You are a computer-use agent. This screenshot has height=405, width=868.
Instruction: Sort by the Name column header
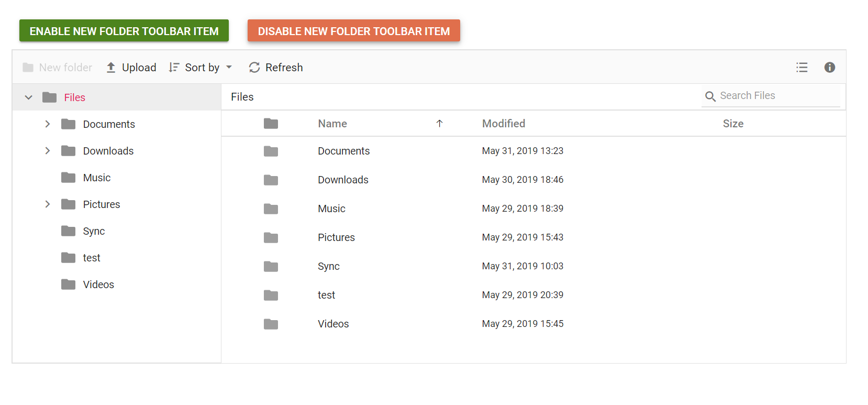332,124
